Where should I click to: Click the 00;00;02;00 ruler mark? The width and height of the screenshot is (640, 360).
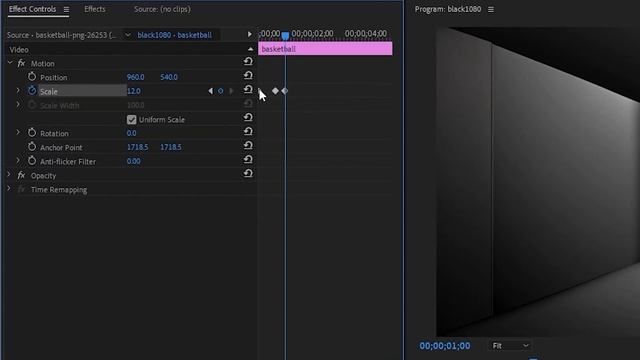[x=312, y=33]
